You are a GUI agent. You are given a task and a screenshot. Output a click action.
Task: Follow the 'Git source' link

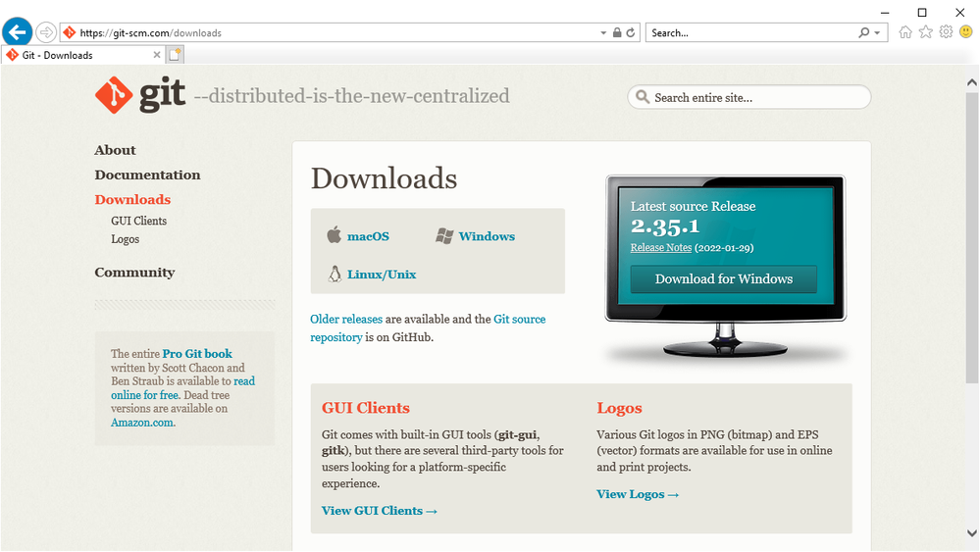[x=519, y=319]
